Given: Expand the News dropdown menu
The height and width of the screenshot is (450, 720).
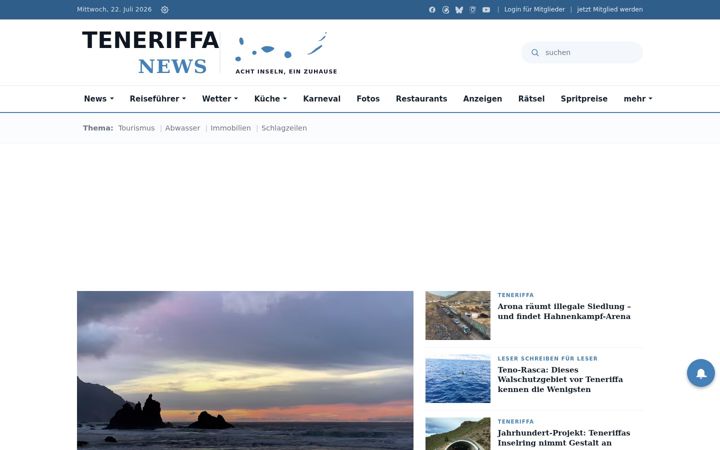Looking at the screenshot, I should 99,99.
